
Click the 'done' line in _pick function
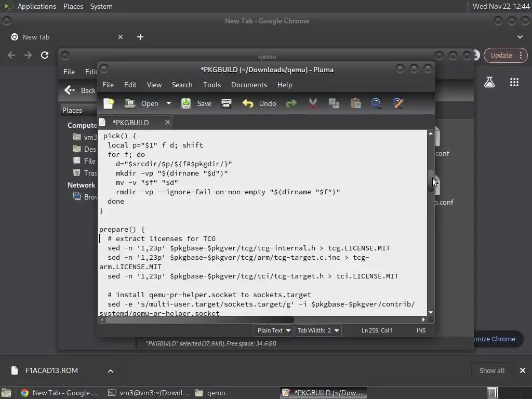pyautogui.click(x=116, y=201)
